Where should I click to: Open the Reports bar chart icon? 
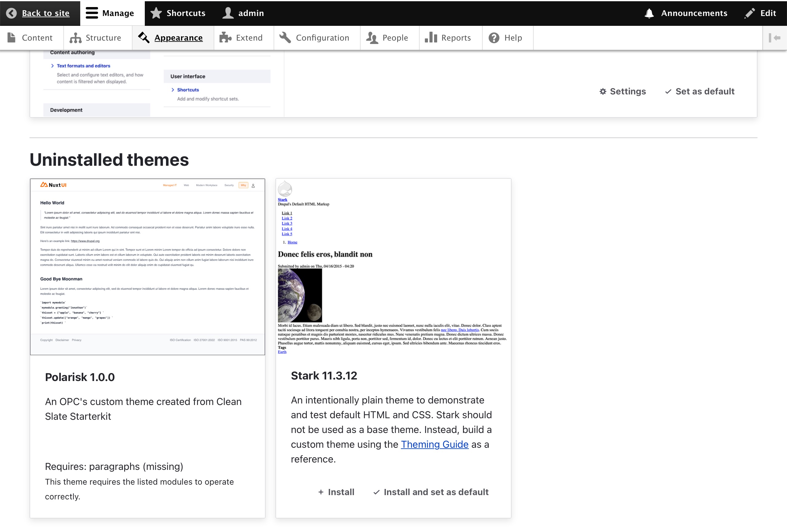(x=431, y=38)
